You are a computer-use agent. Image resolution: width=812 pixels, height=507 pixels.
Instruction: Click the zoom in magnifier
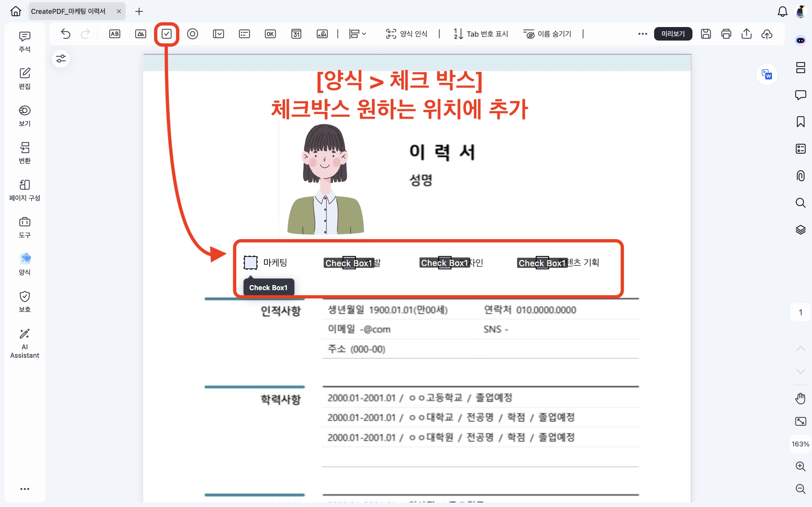tap(800, 466)
